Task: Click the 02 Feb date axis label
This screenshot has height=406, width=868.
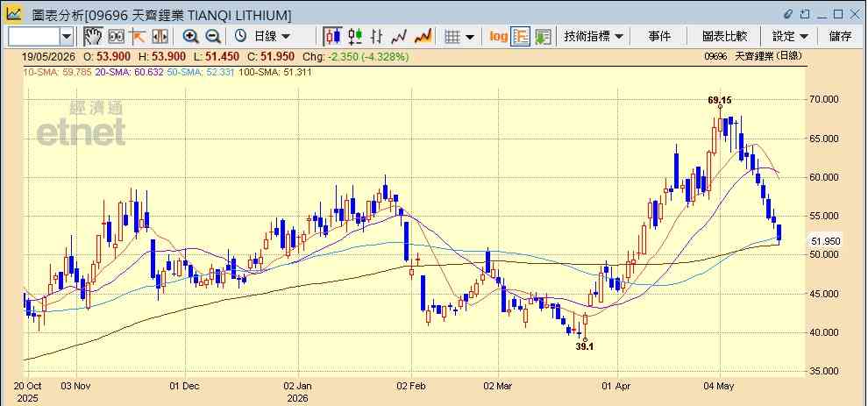Action: coord(410,386)
